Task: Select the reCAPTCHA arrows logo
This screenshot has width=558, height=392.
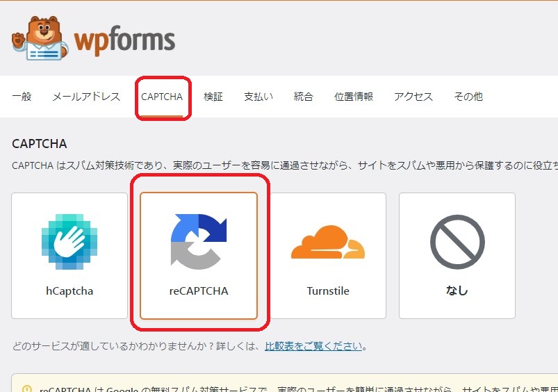Action: pos(199,240)
